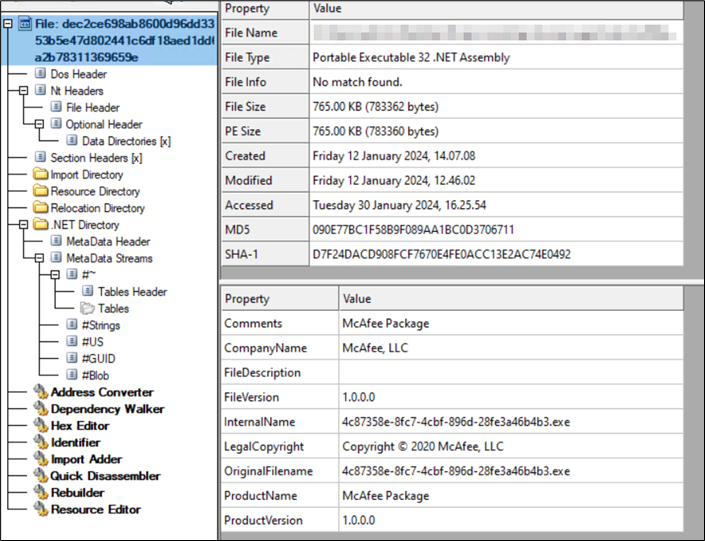
Task: Click the Import Directory folder icon
Action: click(x=40, y=175)
